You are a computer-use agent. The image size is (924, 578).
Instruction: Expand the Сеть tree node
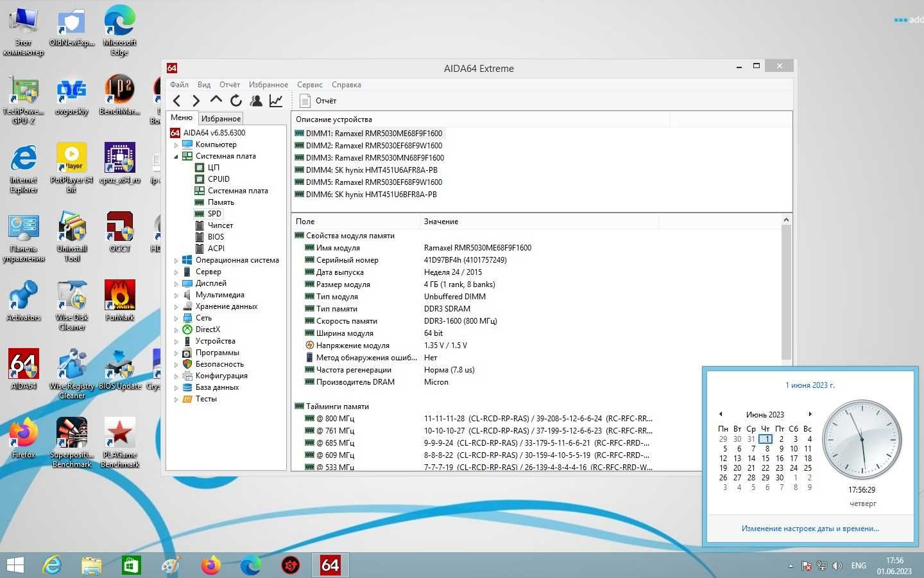click(x=176, y=318)
